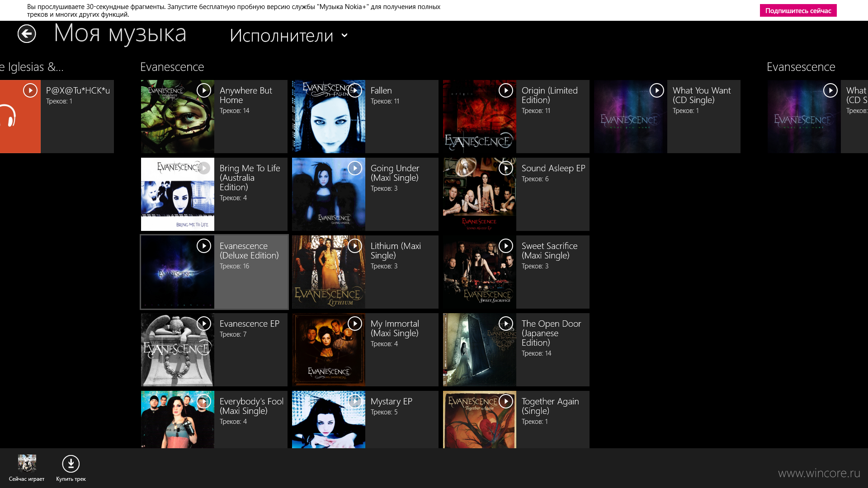Play Together Again (Single)

coord(506,401)
